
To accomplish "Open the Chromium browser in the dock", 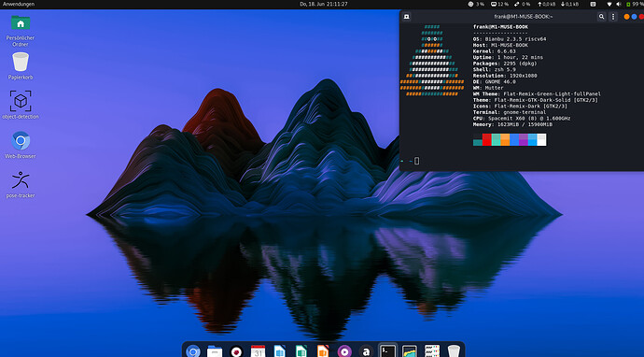I will coord(193,350).
